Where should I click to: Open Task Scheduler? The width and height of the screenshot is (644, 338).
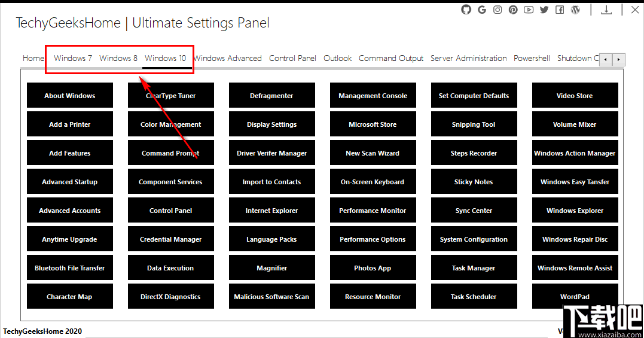(474, 297)
